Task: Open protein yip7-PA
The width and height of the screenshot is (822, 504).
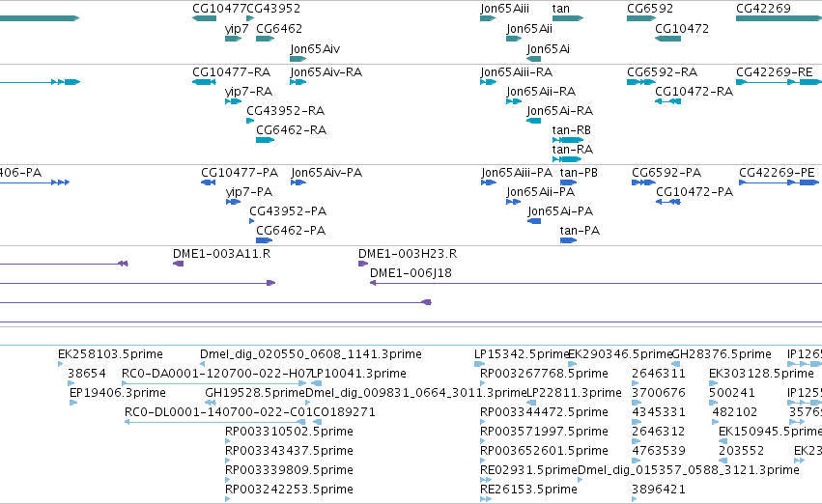Action: (249, 192)
